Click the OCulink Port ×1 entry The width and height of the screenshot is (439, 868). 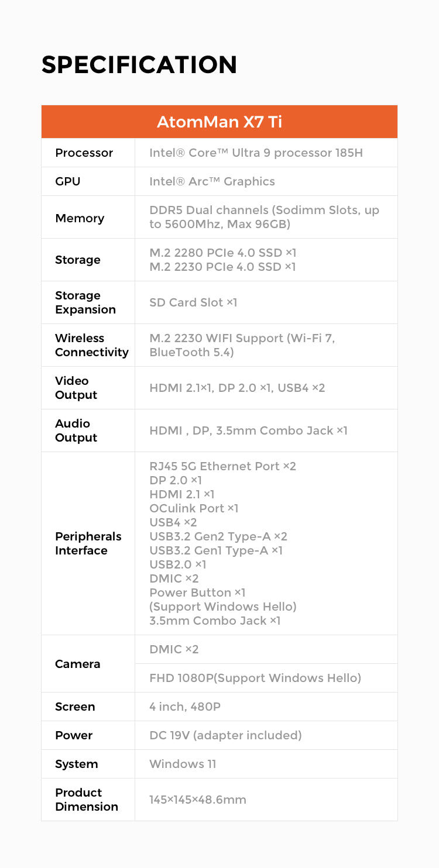pos(194,508)
